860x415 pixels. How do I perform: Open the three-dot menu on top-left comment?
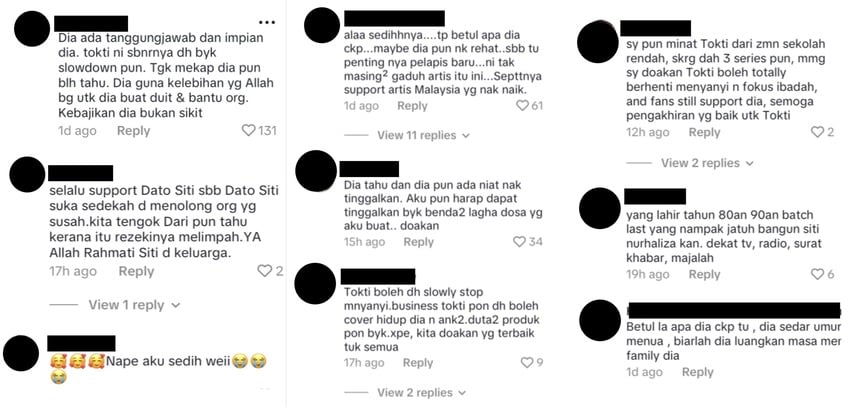tap(267, 22)
